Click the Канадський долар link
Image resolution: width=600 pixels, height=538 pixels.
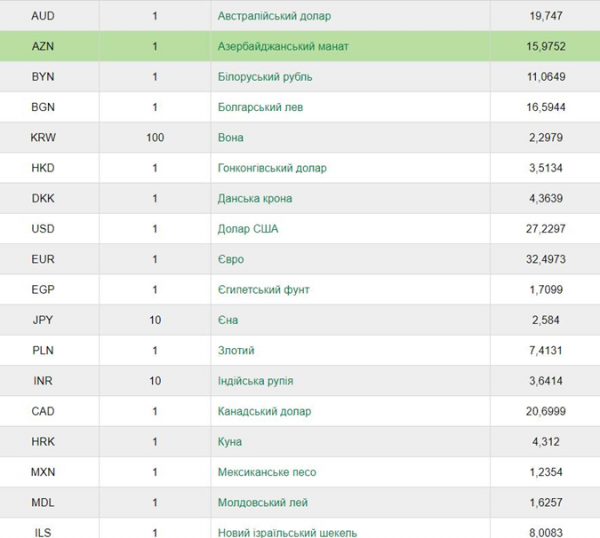click(x=264, y=411)
